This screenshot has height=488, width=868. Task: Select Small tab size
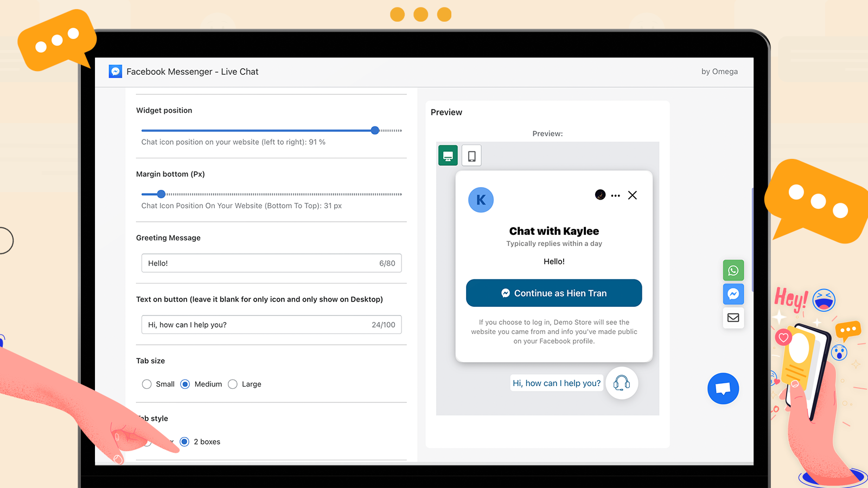click(146, 384)
